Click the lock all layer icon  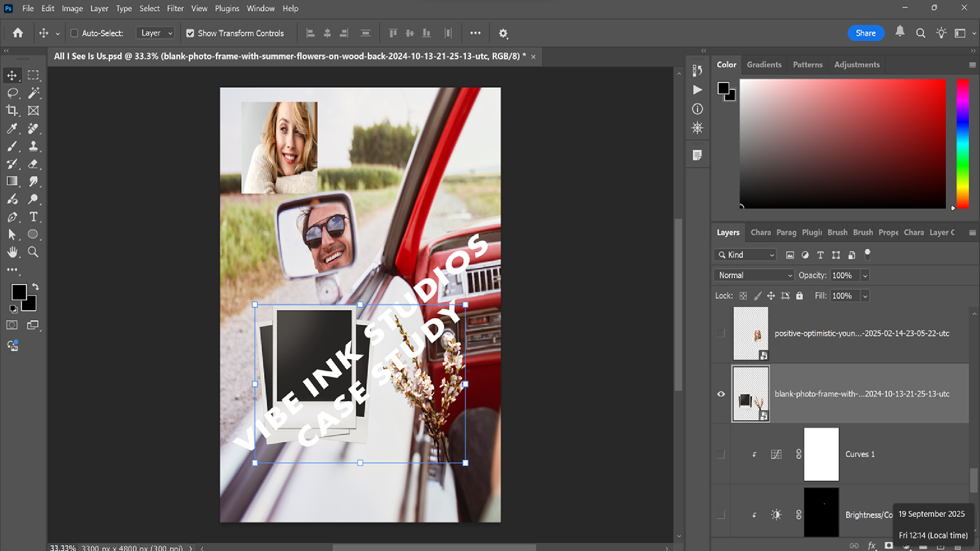pos(799,296)
